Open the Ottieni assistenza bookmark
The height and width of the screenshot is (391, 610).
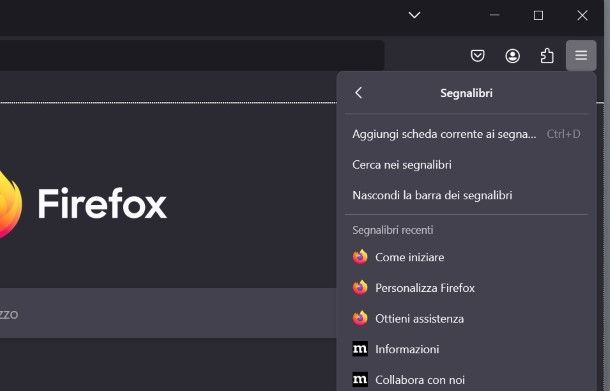(x=466, y=319)
